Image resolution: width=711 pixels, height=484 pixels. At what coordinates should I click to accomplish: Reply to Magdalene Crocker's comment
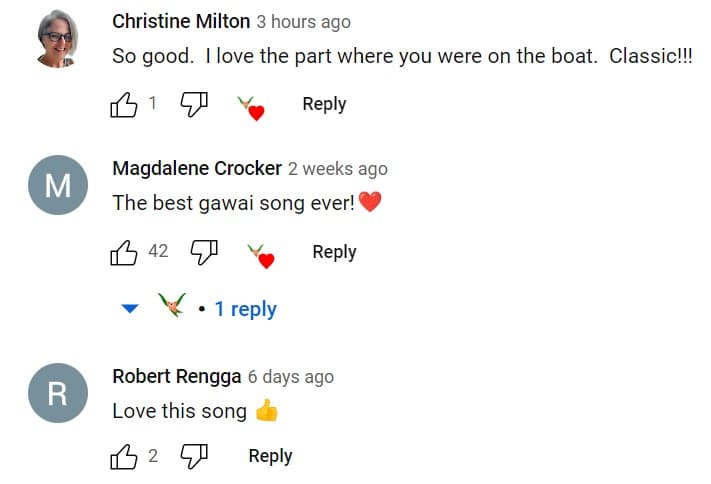(334, 252)
